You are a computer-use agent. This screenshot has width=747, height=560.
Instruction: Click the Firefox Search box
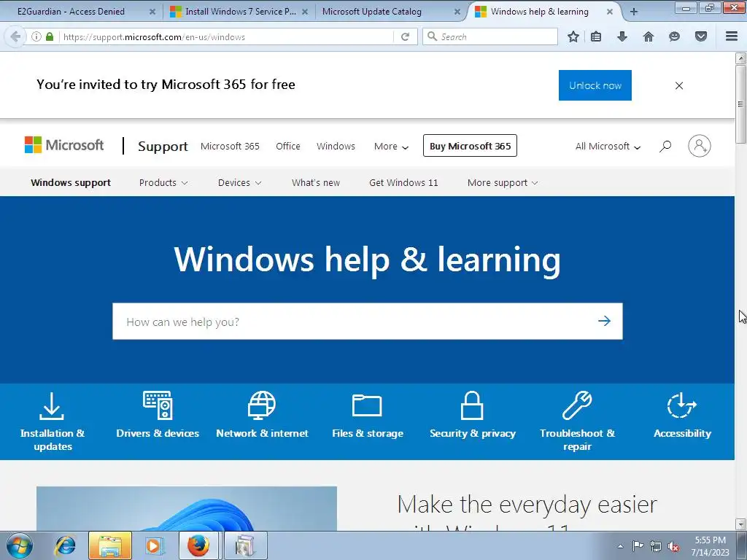tap(489, 36)
